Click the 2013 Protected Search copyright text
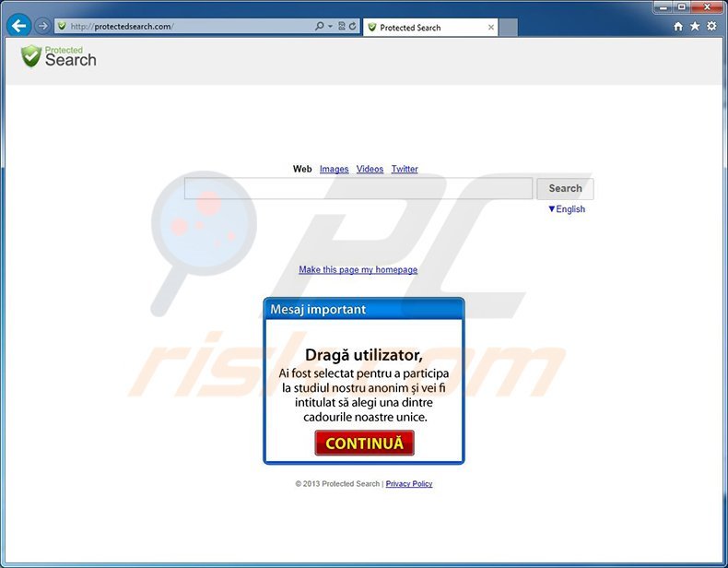 tap(337, 484)
